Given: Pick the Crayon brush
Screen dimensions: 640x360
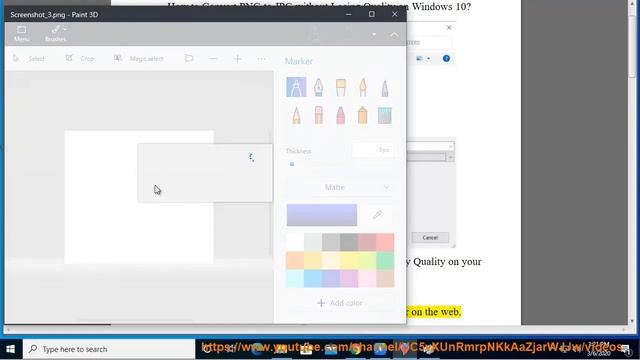Looking at the screenshot, I should coord(340,115).
